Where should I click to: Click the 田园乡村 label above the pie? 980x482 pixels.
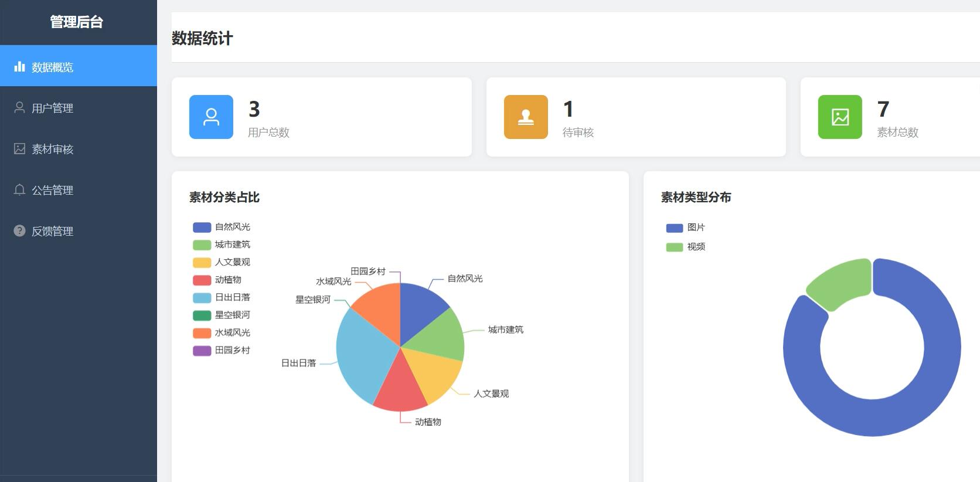368,271
